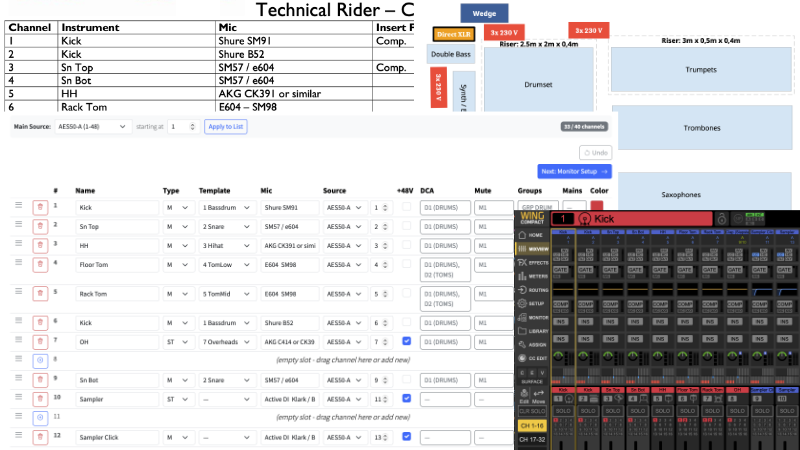800x450 pixels.
Task: Delete the Kick channel in row 1
Action: pyautogui.click(x=40, y=208)
